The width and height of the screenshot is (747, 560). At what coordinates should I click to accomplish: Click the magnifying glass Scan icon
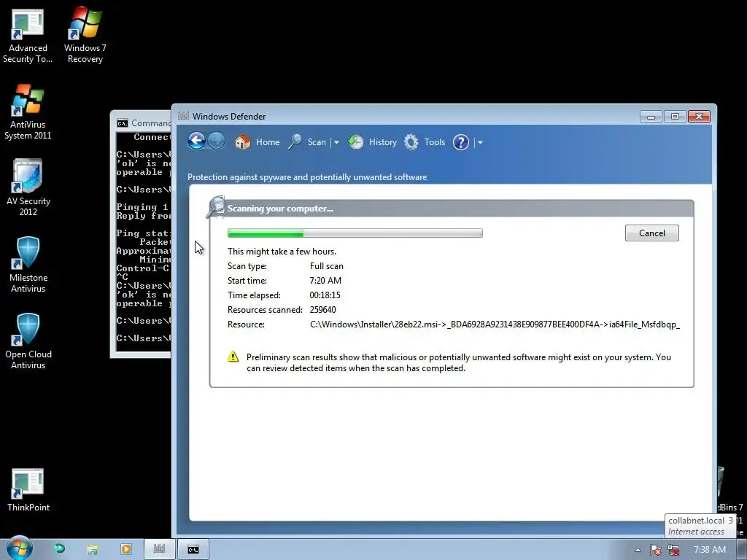pos(295,142)
